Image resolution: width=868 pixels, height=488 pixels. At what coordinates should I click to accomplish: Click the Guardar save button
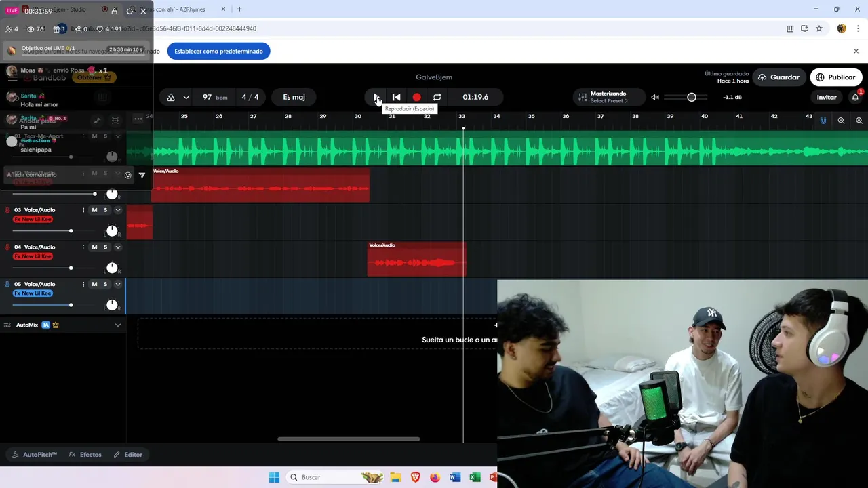778,77
